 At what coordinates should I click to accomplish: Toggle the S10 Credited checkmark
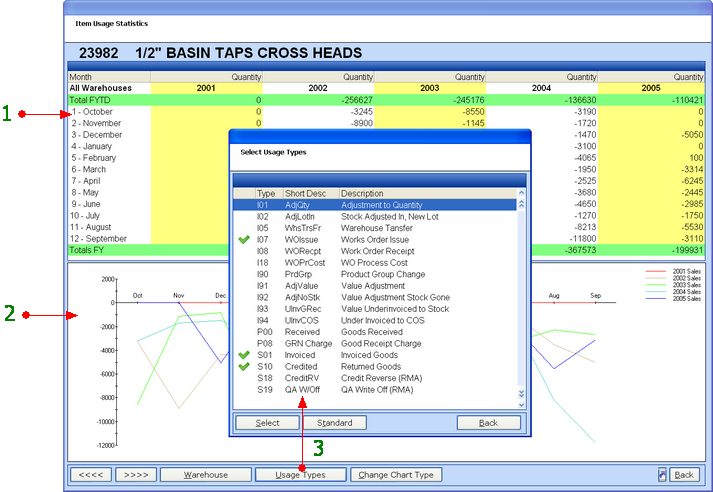pyautogui.click(x=244, y=366)
